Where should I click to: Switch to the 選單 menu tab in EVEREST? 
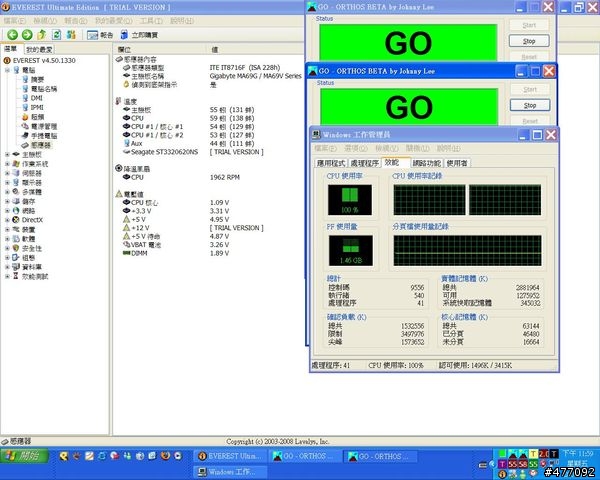click(11, 49)
